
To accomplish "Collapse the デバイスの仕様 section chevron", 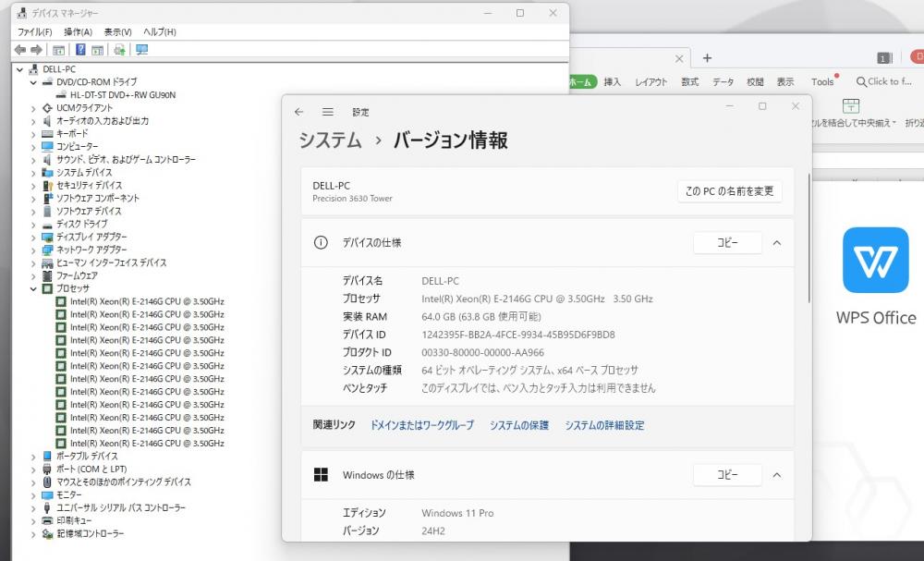I will [x=777, y=243].
